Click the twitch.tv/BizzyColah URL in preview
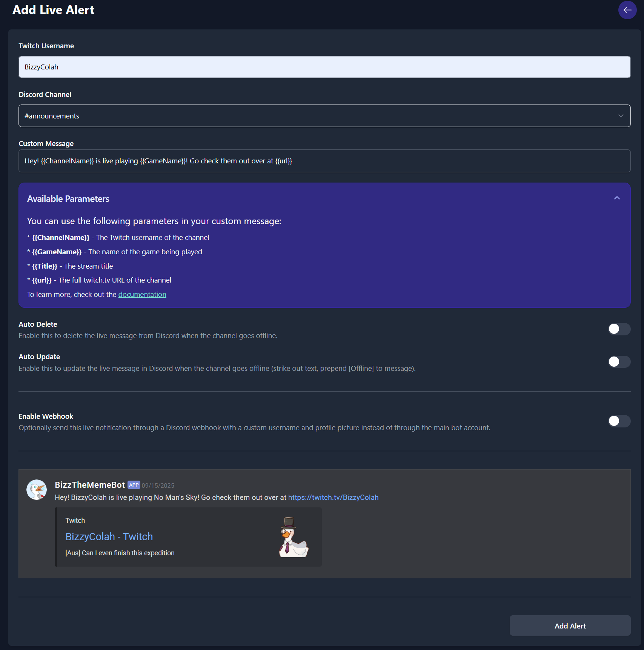Viewport: 644px width, 650px height. pyautogui.click(x=333, y=498)
